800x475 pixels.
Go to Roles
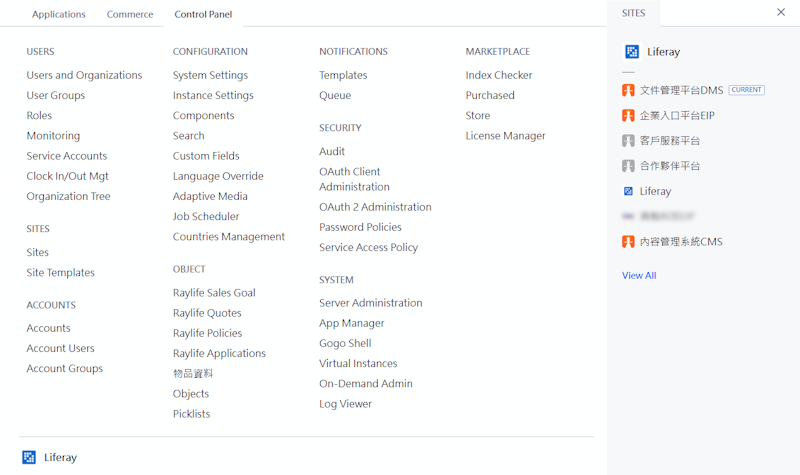pyautogui.click(x=39, y=115)
